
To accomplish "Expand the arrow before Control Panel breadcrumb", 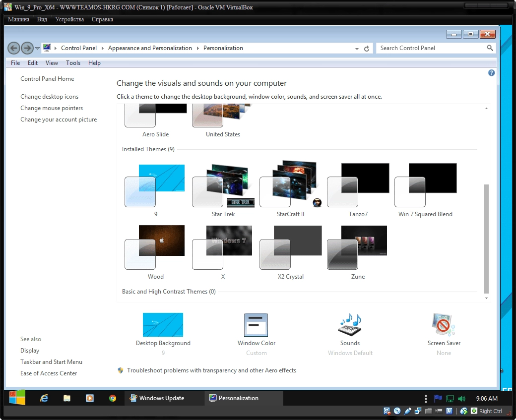I will [x=55, y=48].
